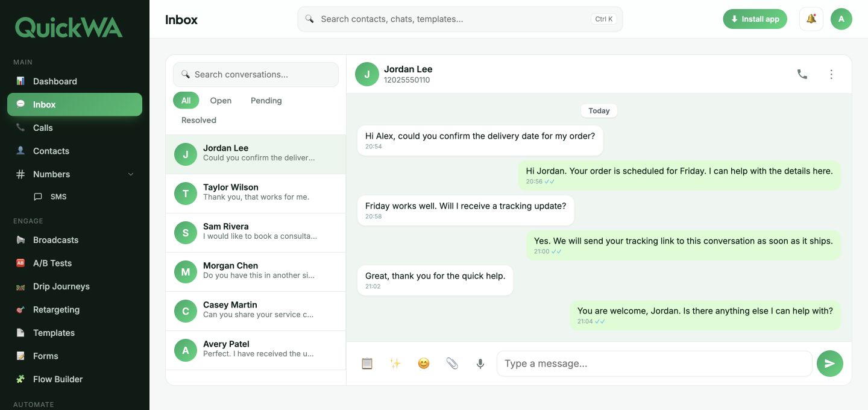Screen dimensions: 868x410
Task: Focus the Search conversations field
Action: pos(256,75)
